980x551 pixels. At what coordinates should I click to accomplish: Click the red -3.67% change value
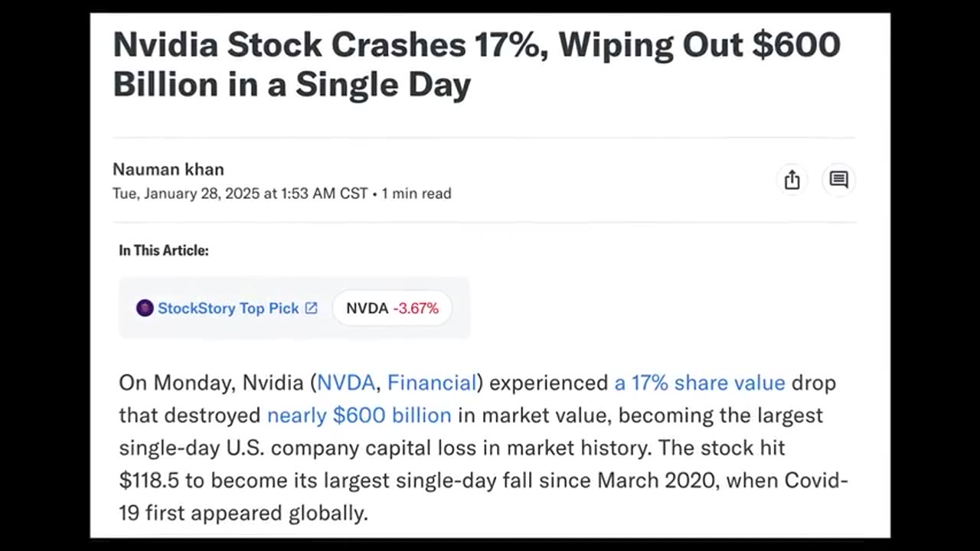point(416,308)
